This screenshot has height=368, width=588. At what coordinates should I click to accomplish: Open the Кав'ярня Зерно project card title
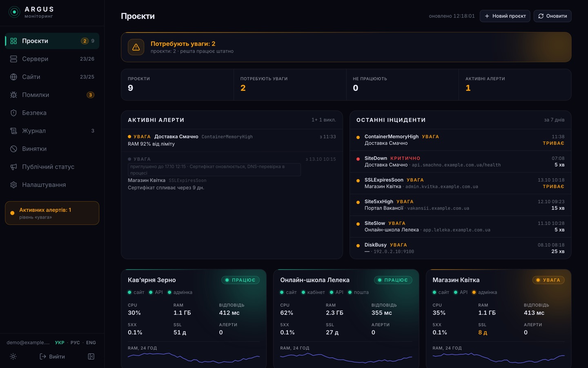(152, 280)
